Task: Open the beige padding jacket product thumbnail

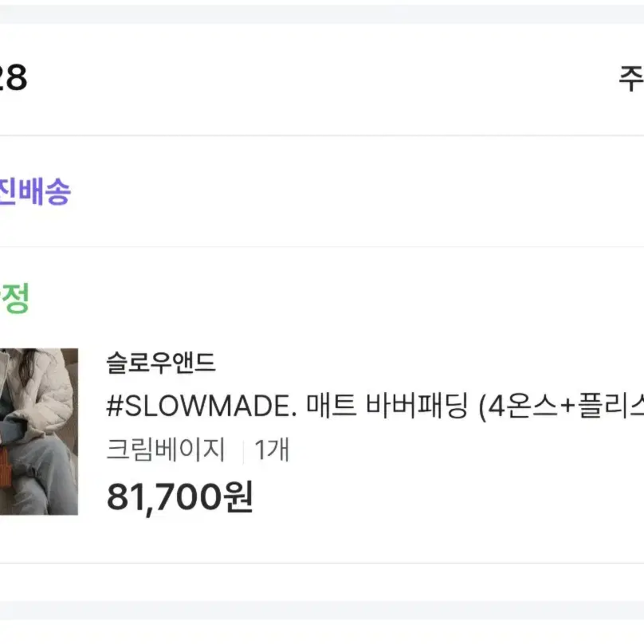Action: click(38, 431)
